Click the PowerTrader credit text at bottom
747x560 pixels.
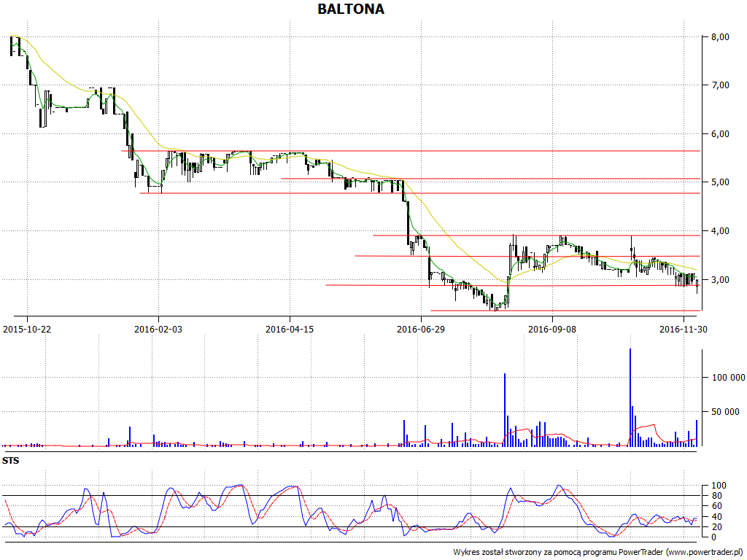point(598,553)
